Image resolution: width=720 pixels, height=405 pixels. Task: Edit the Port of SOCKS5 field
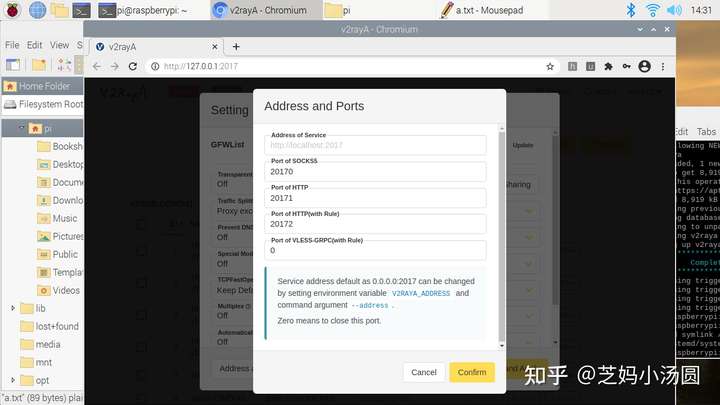pyautogui.click(x=375, y=171)
